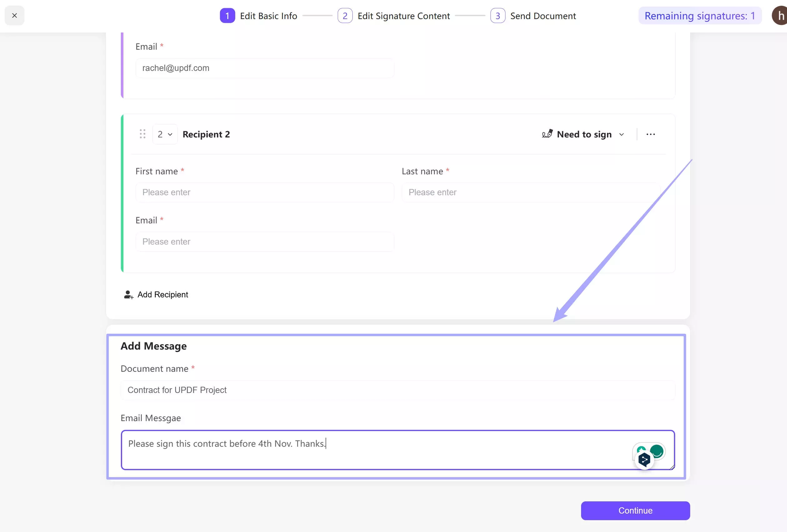Click the Remaining signatures counter badge
Viewport: 787px width, 532px height.
coord(700,15)
